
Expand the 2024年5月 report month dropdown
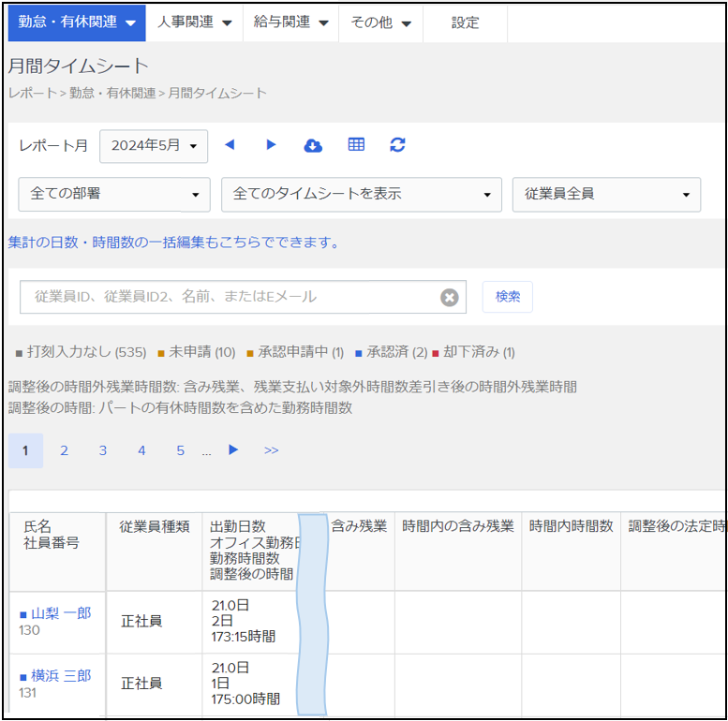tap(154, 146)
